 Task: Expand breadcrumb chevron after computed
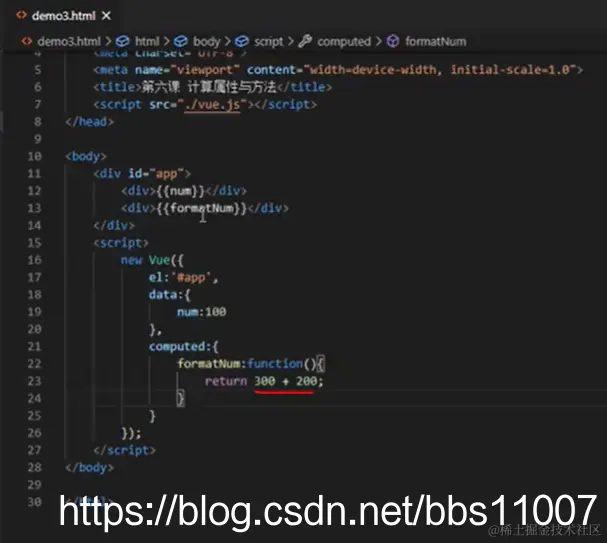(378, 41)
